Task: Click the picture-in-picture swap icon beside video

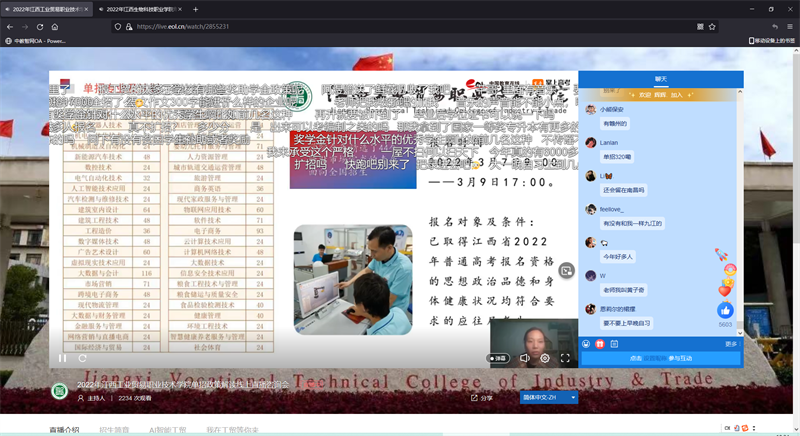Action: (x=566, y=271)
